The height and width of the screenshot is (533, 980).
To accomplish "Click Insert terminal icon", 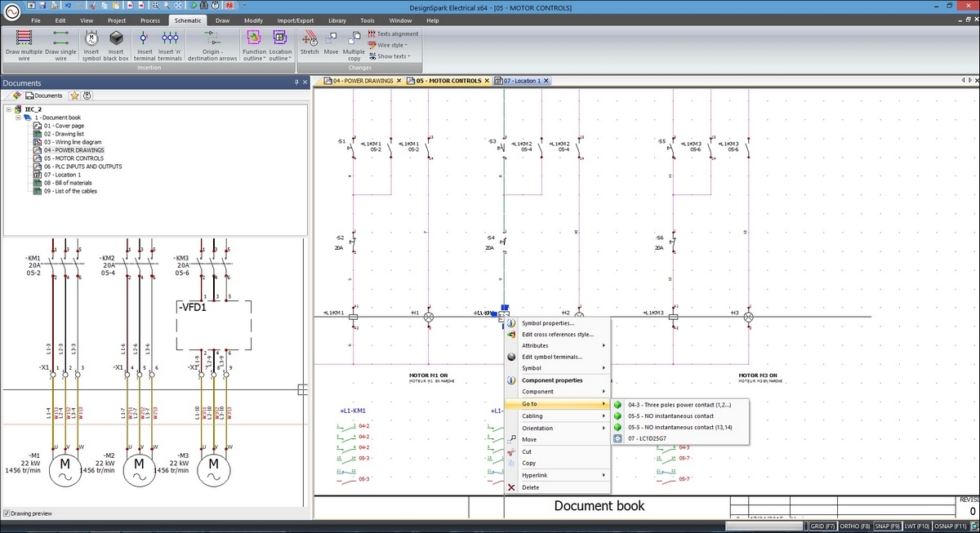I will coord(145,45).
